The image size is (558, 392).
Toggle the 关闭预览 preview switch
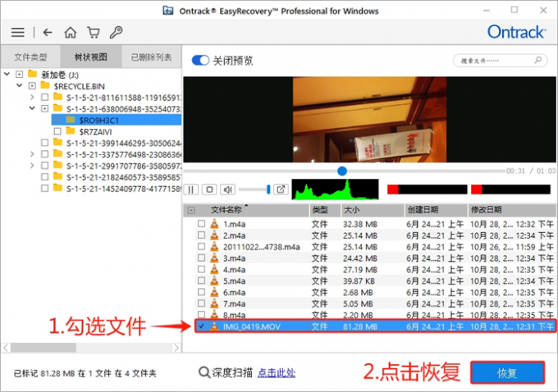point(200,60)
